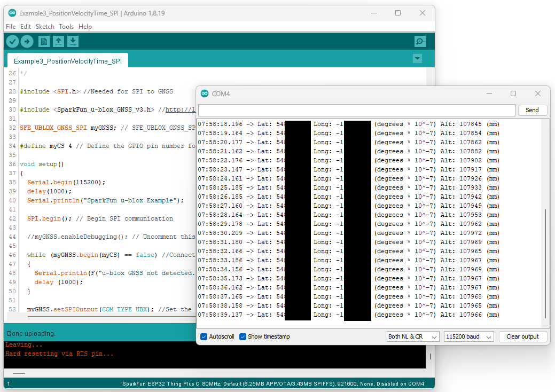This screenshot has height=392, width=555.
Task: Toggle the Autoscroll checkbox
Action: [204, 336]
